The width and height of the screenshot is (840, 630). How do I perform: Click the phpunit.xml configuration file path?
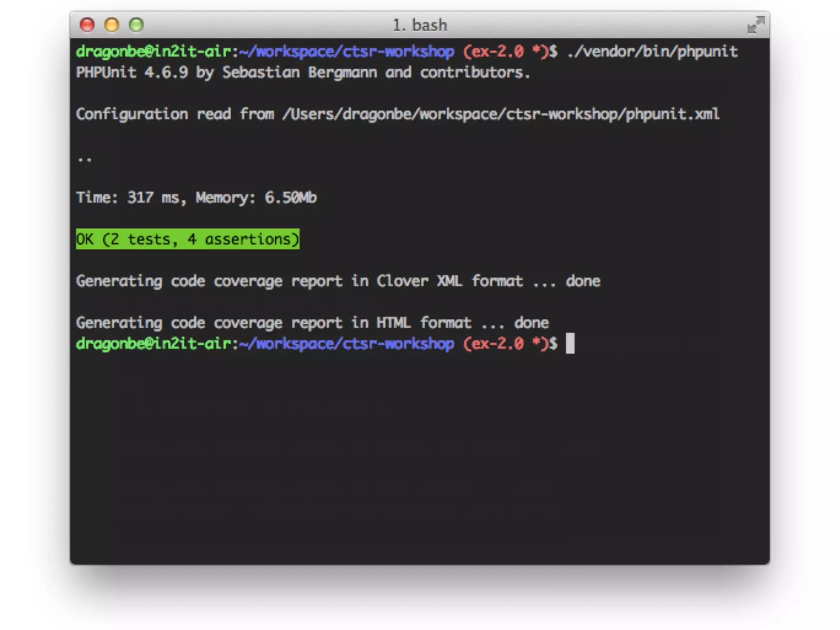pyautogui.click(x=500, y=114)
